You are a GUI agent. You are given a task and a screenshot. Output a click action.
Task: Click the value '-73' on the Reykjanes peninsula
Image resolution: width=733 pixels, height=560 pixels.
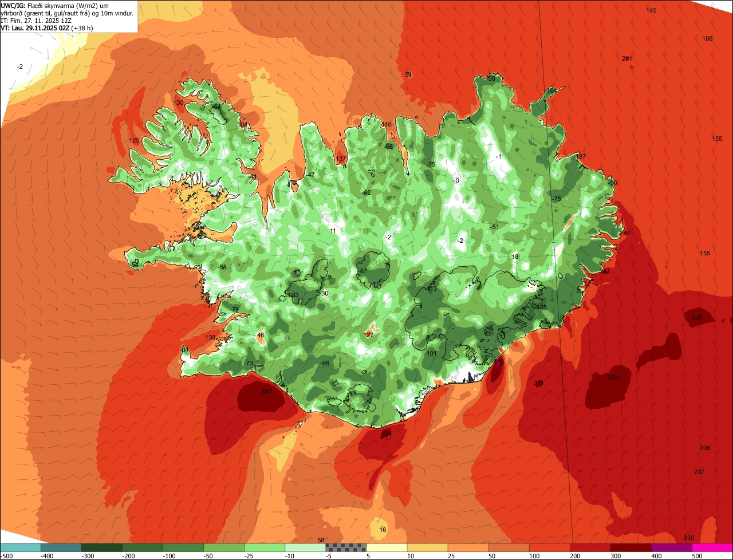pyautogui.click(x=249, y=364)
